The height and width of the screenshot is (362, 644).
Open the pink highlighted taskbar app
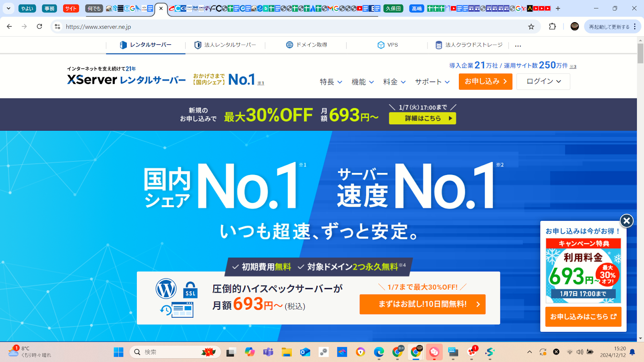pyautogui.click(x=434, y=352)
